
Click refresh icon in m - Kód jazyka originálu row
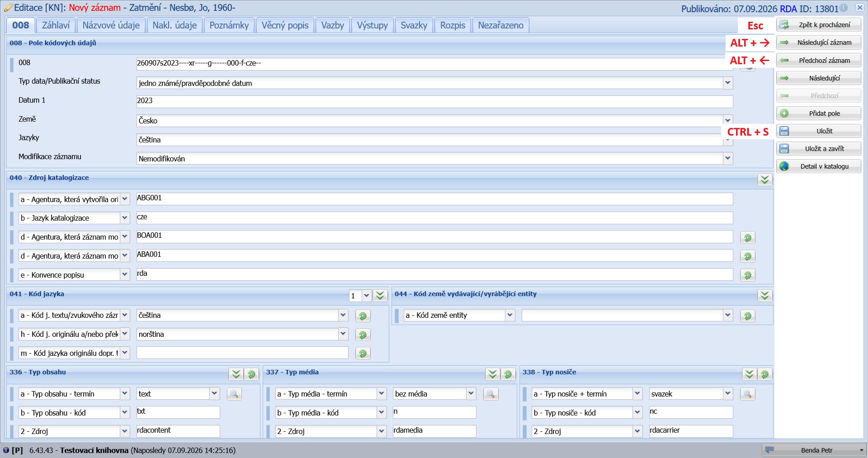[x=363, y=353]
